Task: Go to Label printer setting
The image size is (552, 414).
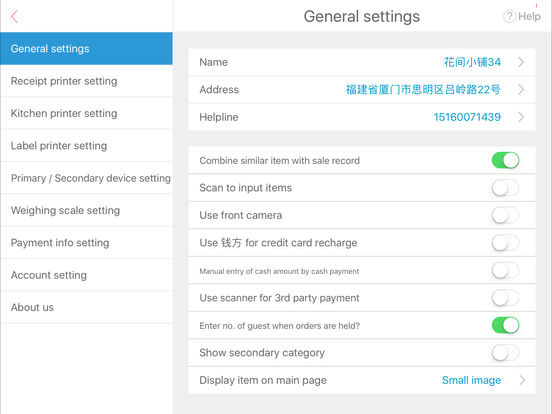Action: [x=86, y=146]
